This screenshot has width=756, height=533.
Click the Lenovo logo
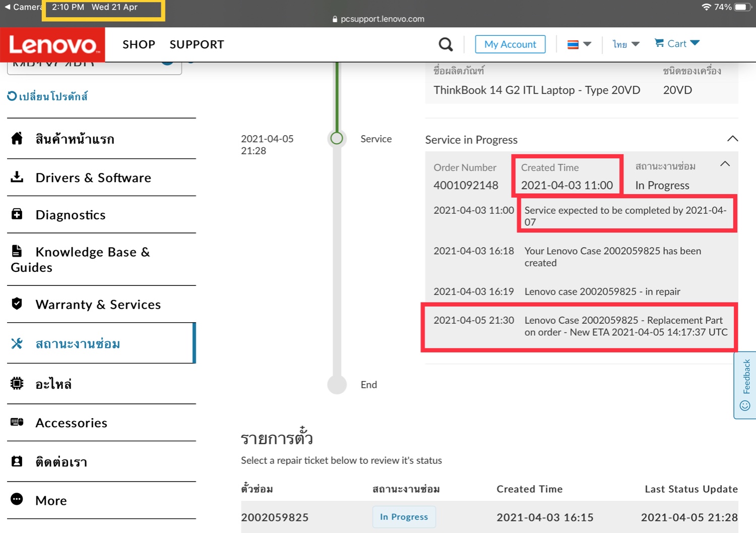(52, 44)
